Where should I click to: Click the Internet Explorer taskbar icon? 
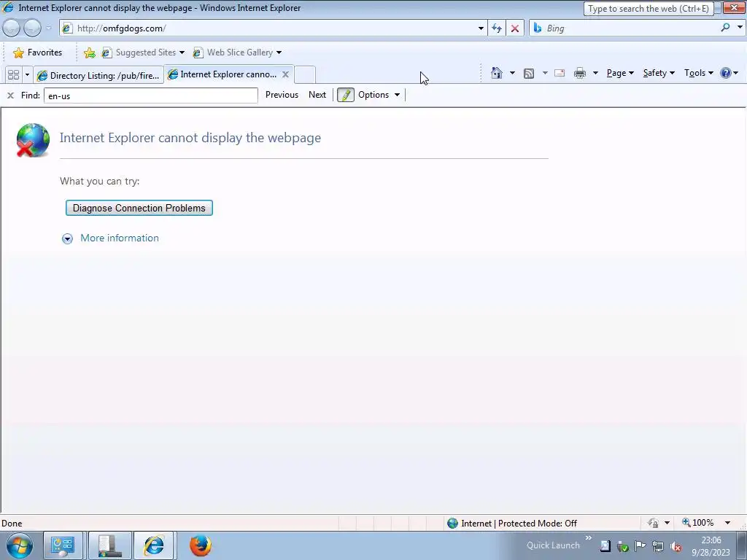[154, 545]
